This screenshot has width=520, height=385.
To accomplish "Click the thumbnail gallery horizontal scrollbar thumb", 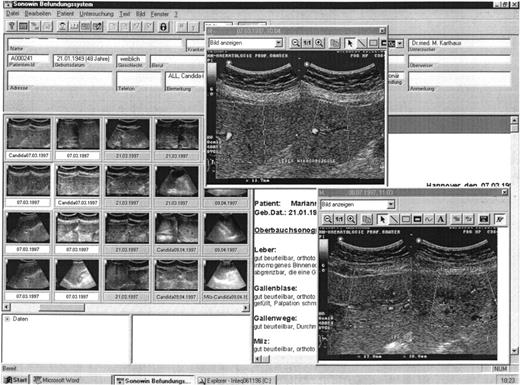I will [x=62, y=307].
